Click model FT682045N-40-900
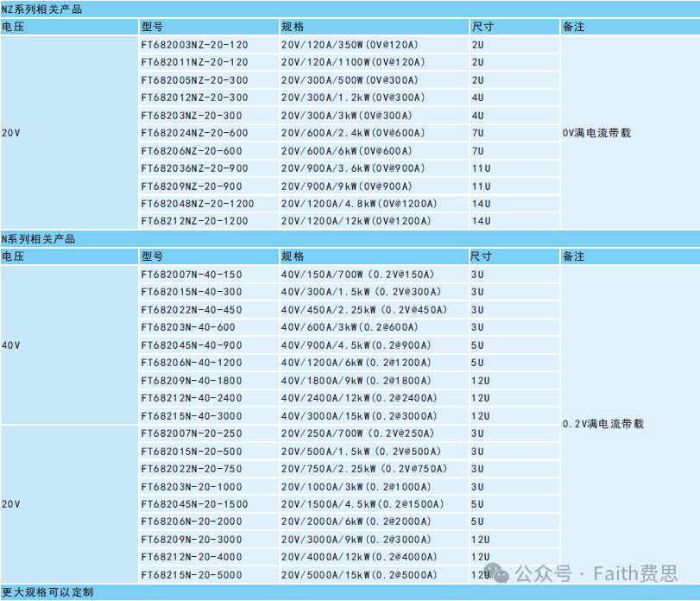700x601 pixels. point(192,345)
